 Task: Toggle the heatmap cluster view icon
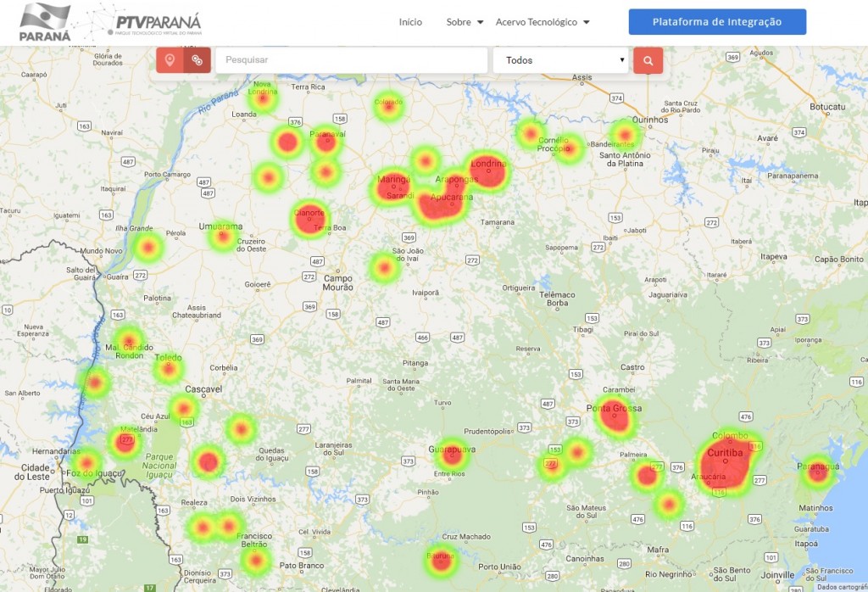coord(197,60)
